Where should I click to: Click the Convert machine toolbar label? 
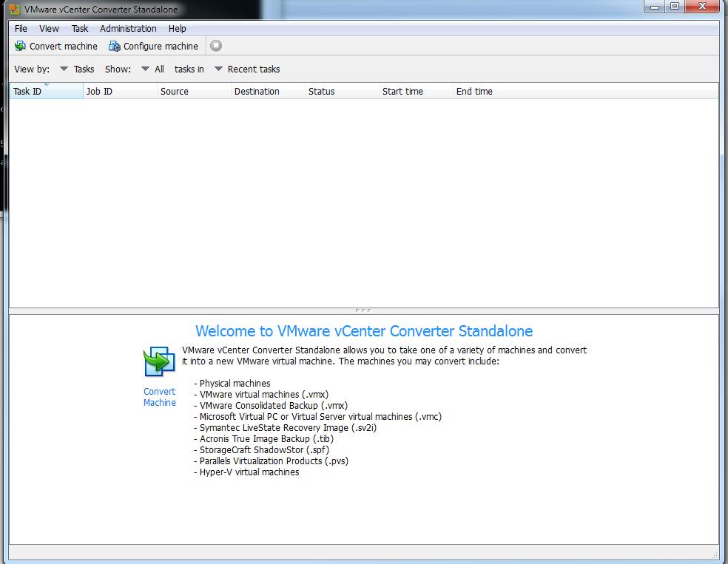[64, 46]
